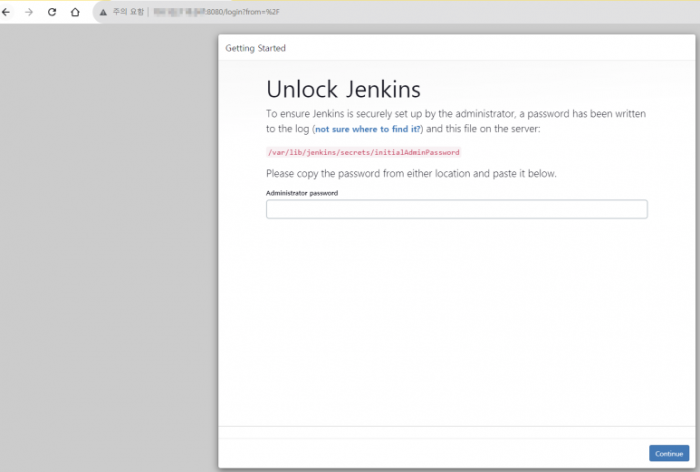The width and height of the screenshot is (700, 472).
Task: Open the browser home page icon
Action: (75, 12)
